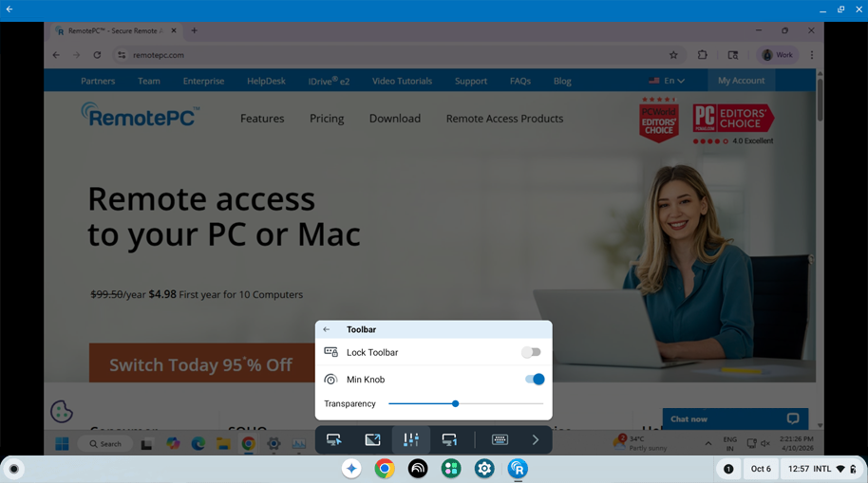Click the Switch Today 95% Off button
Screen dimensions: 868x483
click(202, 362)
